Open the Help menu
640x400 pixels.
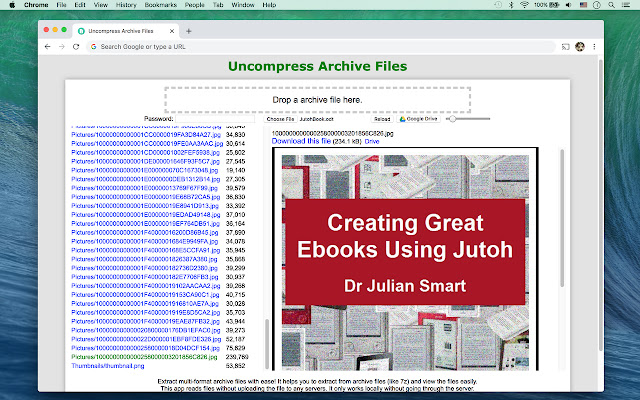(269, 5)
